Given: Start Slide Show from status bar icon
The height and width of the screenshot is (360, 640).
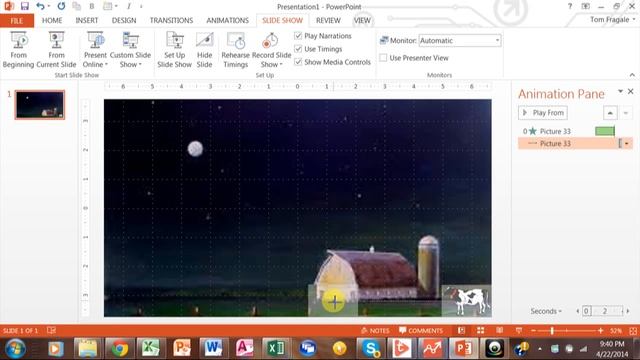Looking at the screenshot, I should [x=519, y=331].
